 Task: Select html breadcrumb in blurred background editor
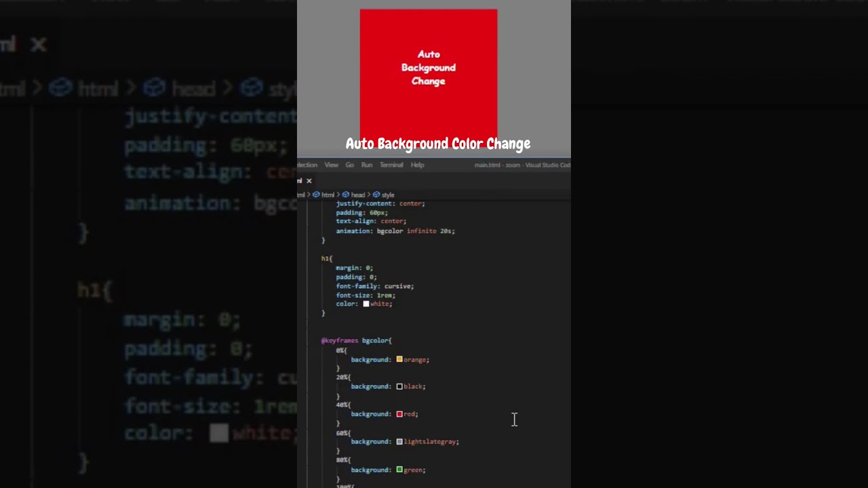click(83, 88)
